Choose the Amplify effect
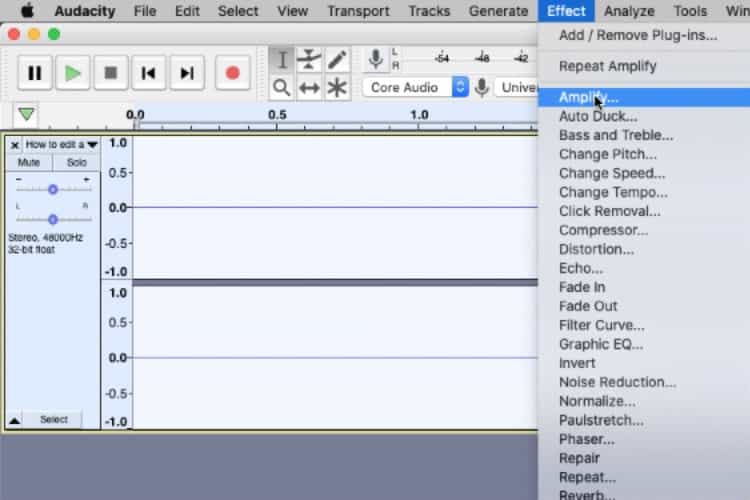The image size is (750, 500). click(x=644, y=98)
